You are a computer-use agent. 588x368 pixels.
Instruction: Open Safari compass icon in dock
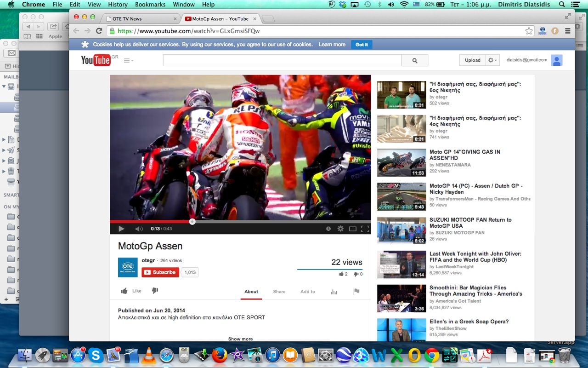click(166, 355)
